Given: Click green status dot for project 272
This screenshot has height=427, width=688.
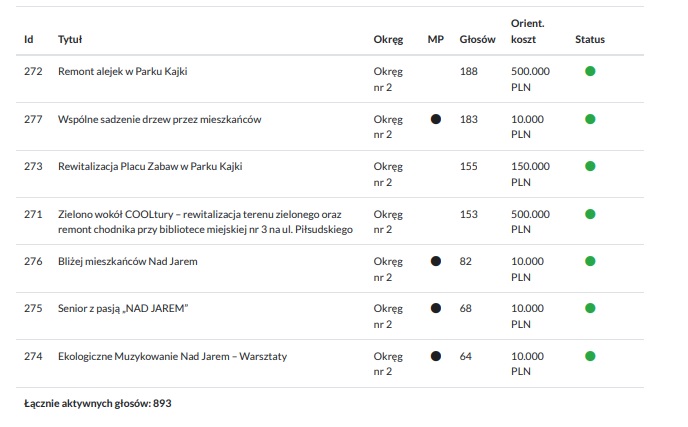Looking at the screenshot, I should tap(590, 71).
